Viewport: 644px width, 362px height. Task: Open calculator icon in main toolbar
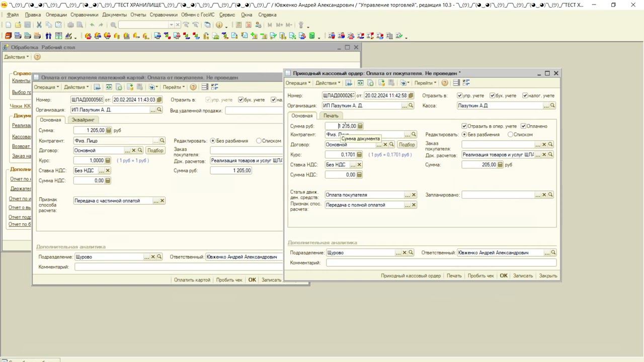pyautogui.click(x=238, y=25)
